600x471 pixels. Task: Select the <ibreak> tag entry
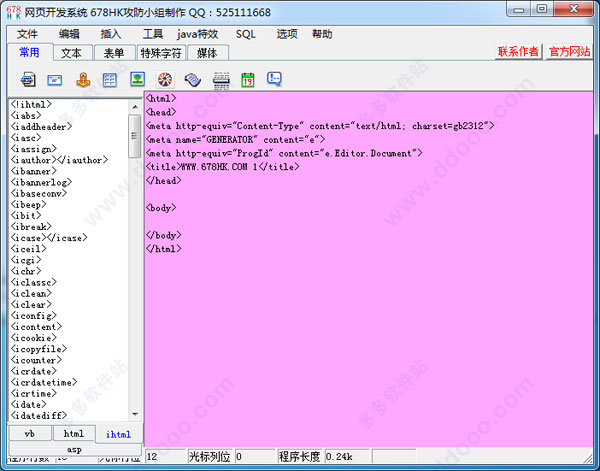tap(31, 227)
